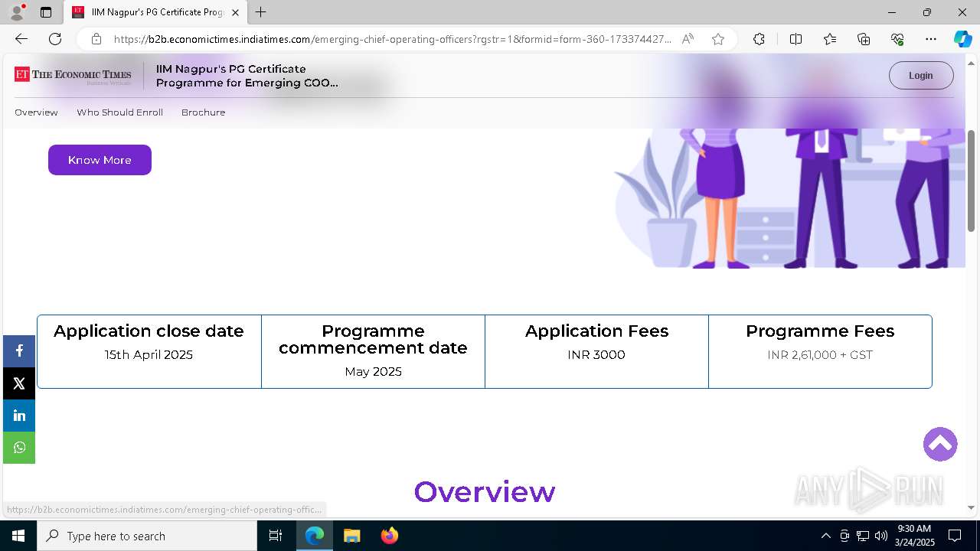The width and height of the screenshot is (980, 551).
Task: Click the Login button
Action: pos(921,76)
